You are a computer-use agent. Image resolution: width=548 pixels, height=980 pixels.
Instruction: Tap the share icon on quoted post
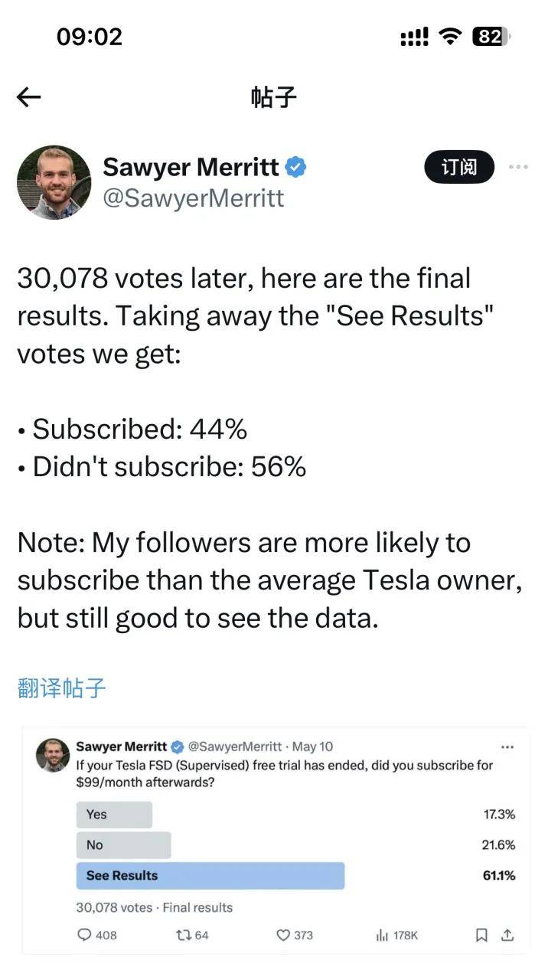tap(507, 935)
